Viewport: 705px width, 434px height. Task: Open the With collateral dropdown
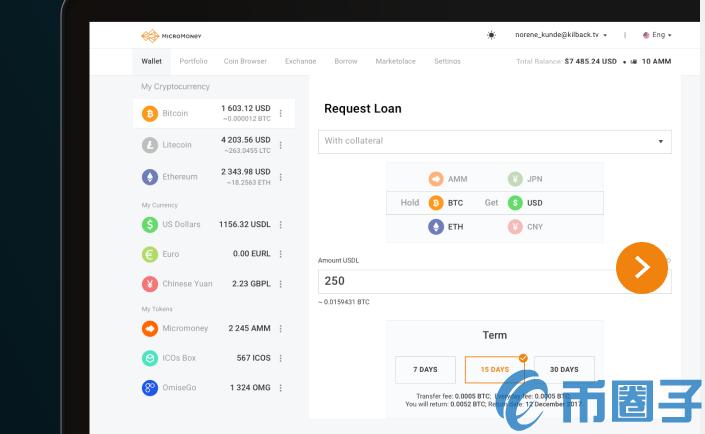tap(494, 141)
